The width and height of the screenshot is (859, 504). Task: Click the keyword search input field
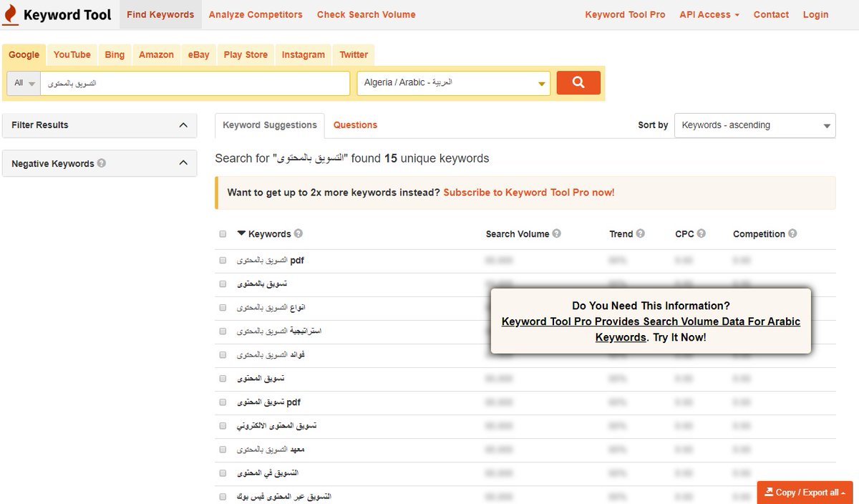click(x=195, y=83)
